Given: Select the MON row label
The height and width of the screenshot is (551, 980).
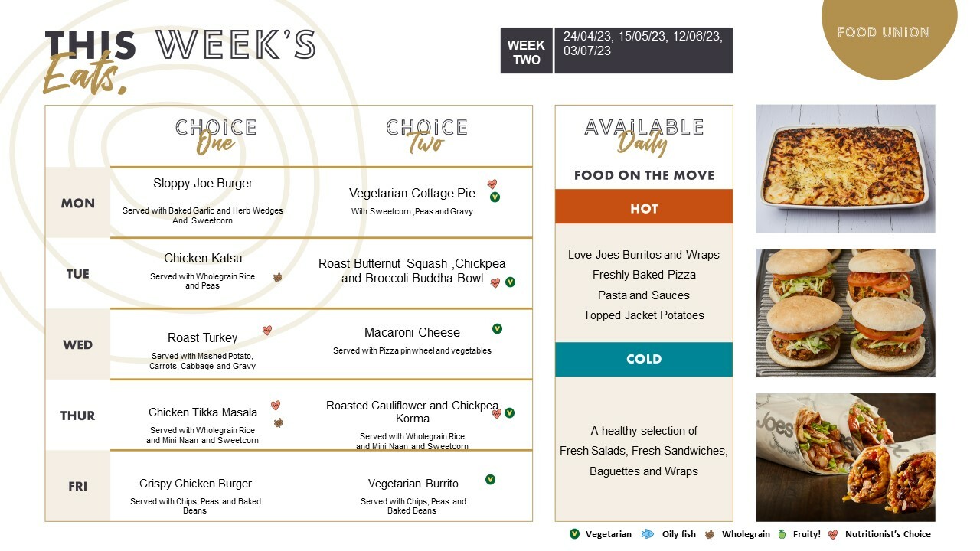Looking at the screenshot, I should [78, 203].
